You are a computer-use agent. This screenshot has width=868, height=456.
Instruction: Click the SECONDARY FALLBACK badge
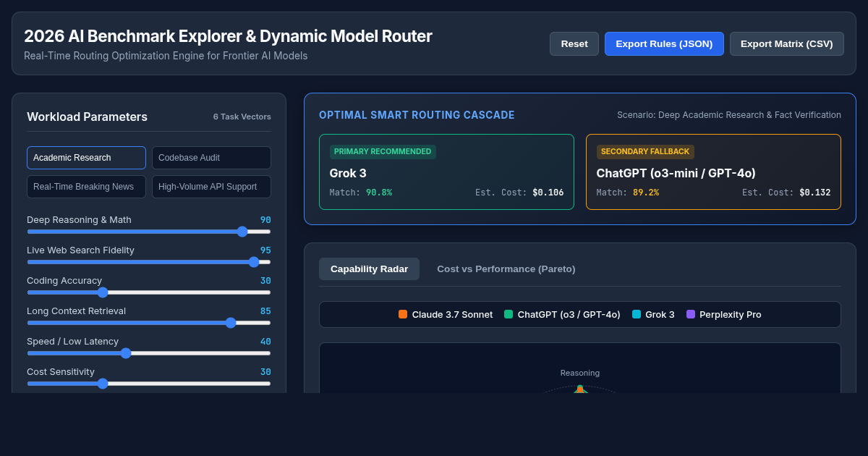pyautogui.click(x=645, y=152)
